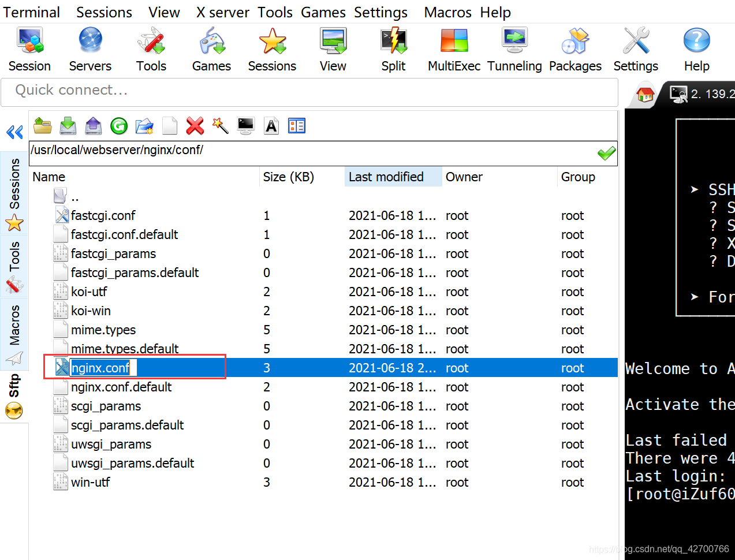The image size is (735, 560).
Task: Confirm the remote path with green checkmark
Action: (606, 153)
